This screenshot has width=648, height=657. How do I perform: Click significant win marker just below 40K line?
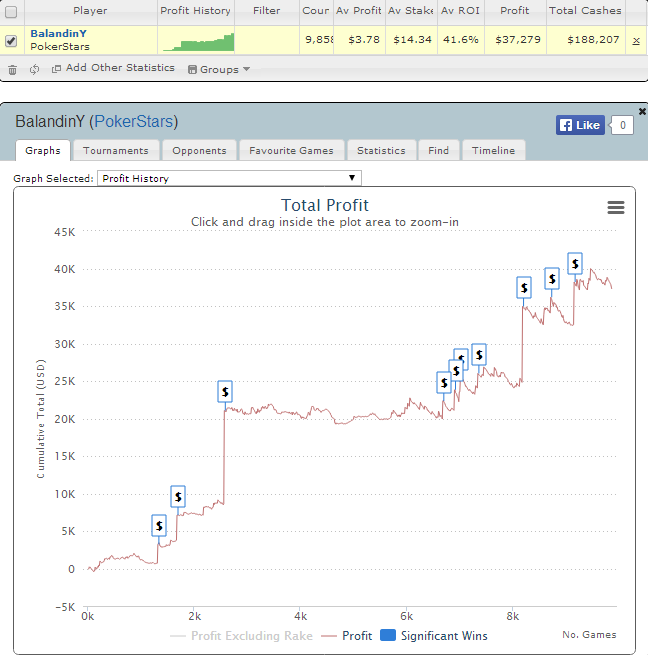point(552,279)
